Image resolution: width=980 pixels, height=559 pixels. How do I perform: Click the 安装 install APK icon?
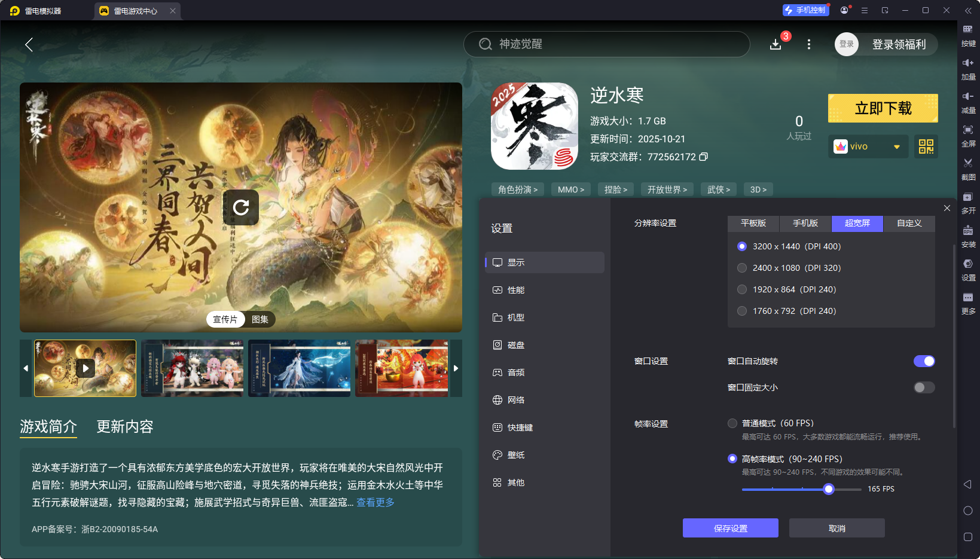click(968, 237)
